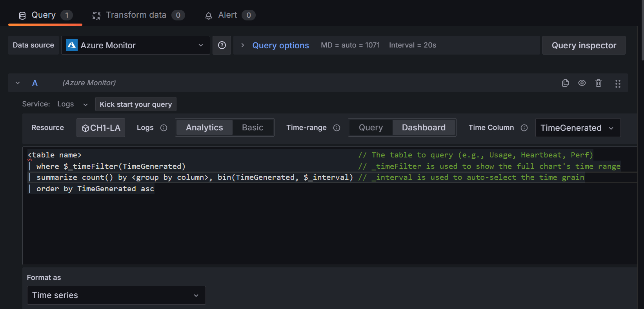Select Basic logs mode
Image resolution: width=644 pixels, height=309 pixels.
pos(252,128)
